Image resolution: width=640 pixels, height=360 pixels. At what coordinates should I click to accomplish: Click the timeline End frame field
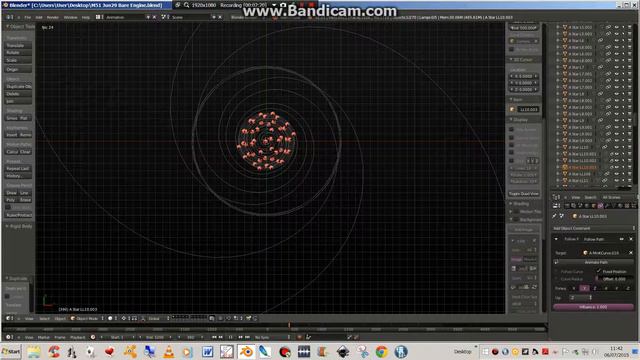tap(155, 337)
